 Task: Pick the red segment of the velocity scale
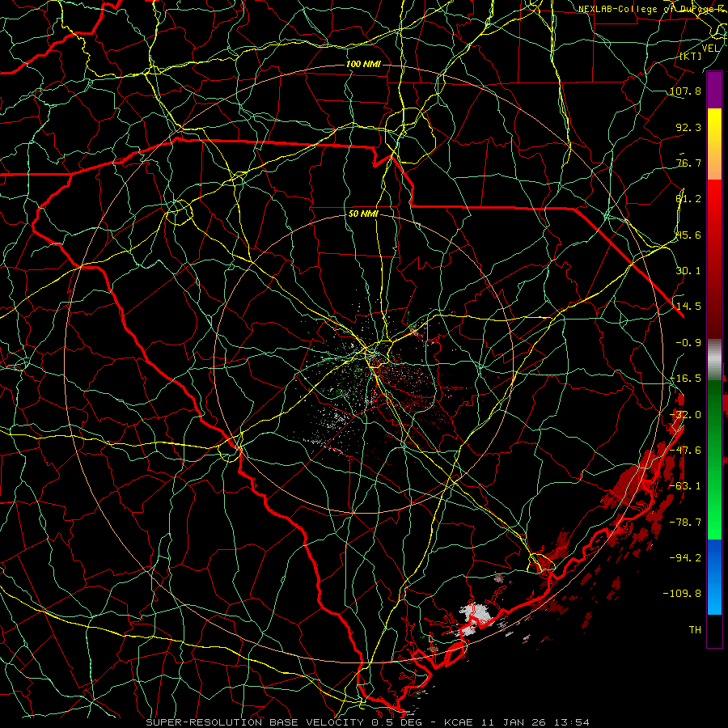pos(714,259)
